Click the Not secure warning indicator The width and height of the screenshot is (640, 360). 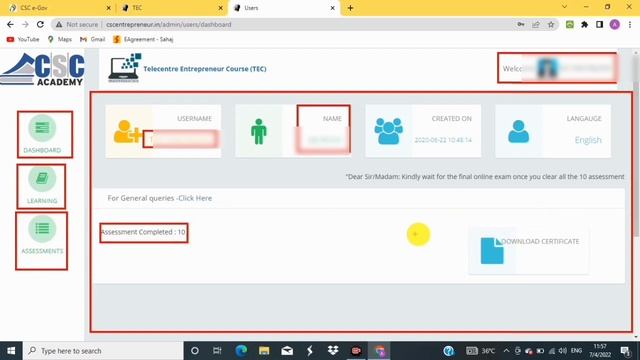78,24
